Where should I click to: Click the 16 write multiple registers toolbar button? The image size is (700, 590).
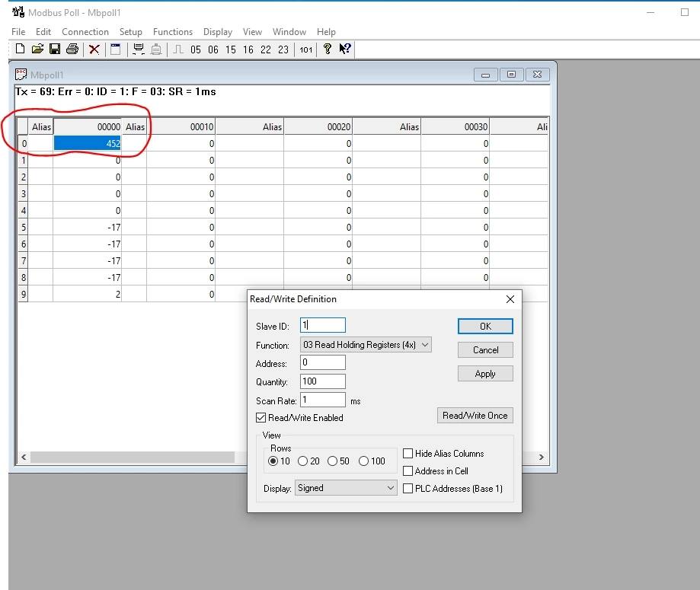point(248,49)
